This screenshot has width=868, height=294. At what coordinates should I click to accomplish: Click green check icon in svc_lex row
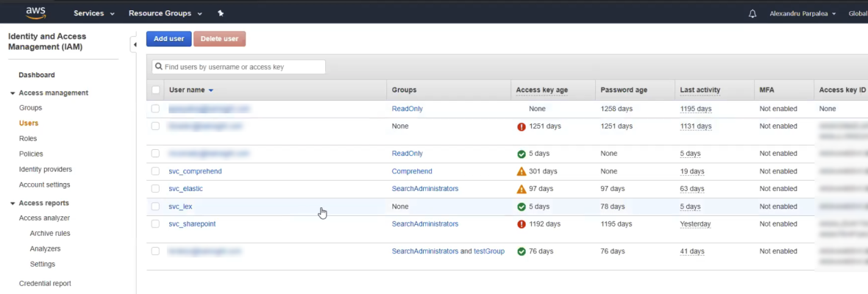coord(522,207)
